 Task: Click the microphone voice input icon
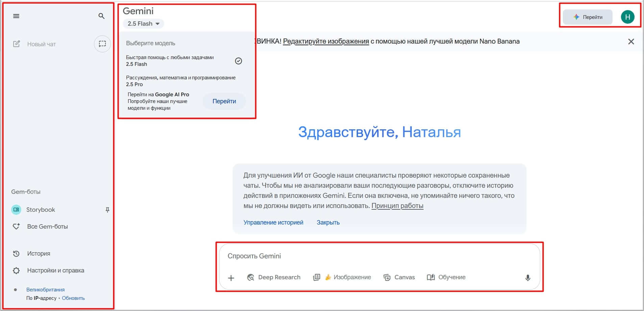527,278
